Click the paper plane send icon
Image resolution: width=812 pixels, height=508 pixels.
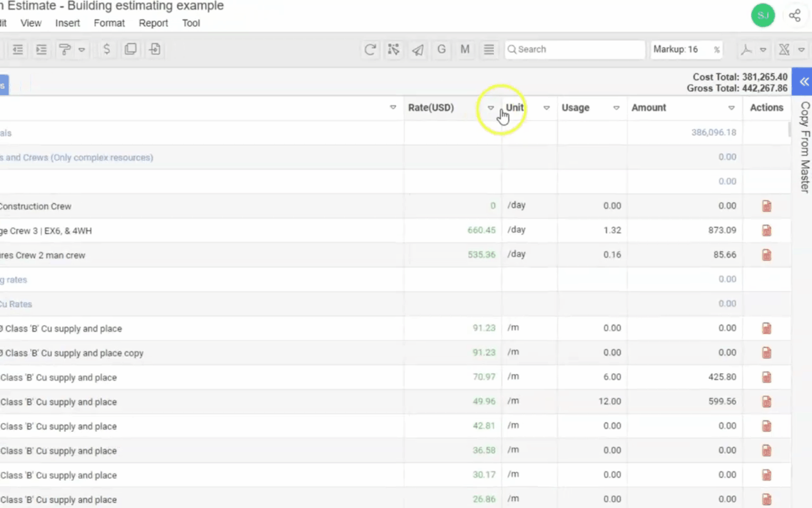tap(418, 49)
